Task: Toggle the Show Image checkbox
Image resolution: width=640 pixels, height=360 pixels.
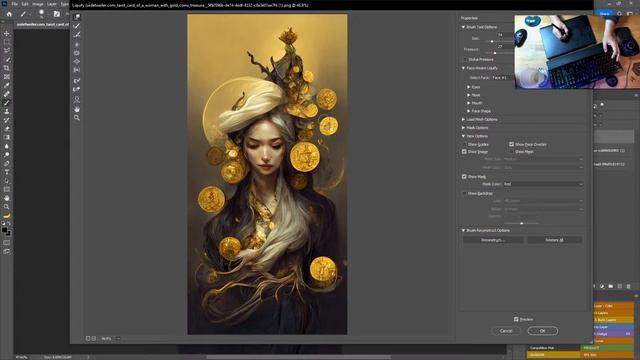Action: pyautogui.click(x=464, y=151)
